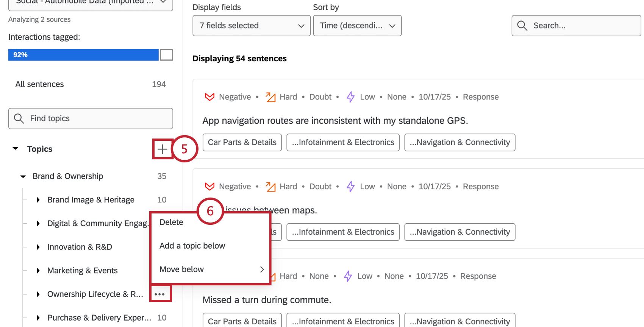
Task: Click the red Negative sentiment icon on first sentence
Action: tap(209, 97)
